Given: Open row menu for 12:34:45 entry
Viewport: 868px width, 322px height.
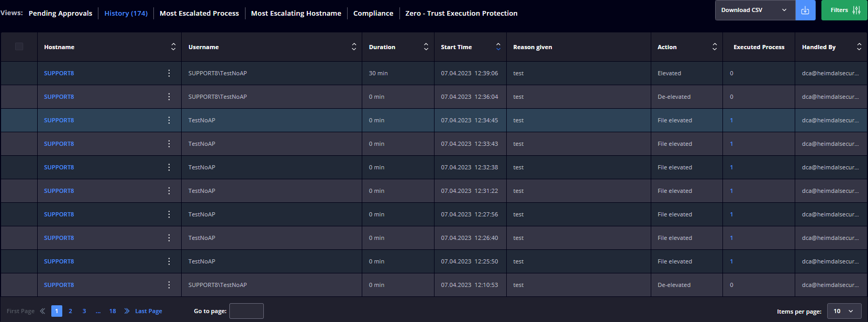Looking at the screenshot, I should pyautogui.click(x=169, y=120).
